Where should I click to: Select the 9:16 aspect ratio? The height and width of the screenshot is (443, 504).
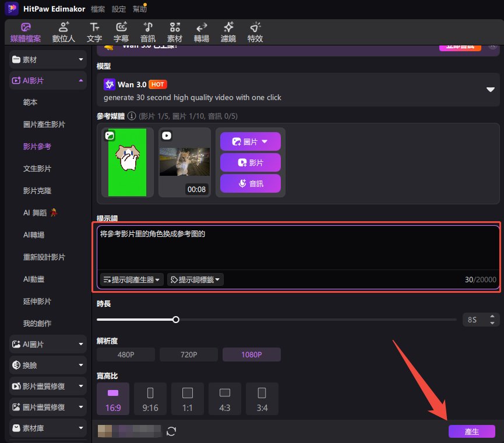(150, 399)
